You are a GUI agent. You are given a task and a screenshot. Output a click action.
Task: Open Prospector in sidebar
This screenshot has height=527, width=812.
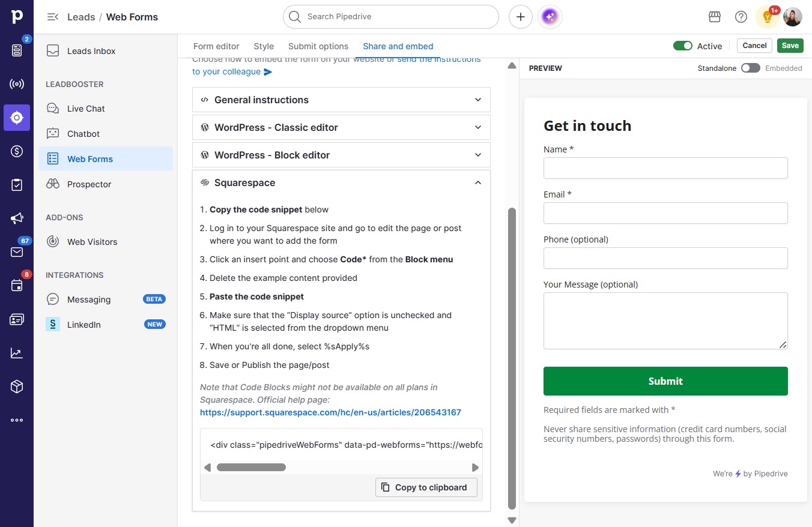click(x=106, y=184)
